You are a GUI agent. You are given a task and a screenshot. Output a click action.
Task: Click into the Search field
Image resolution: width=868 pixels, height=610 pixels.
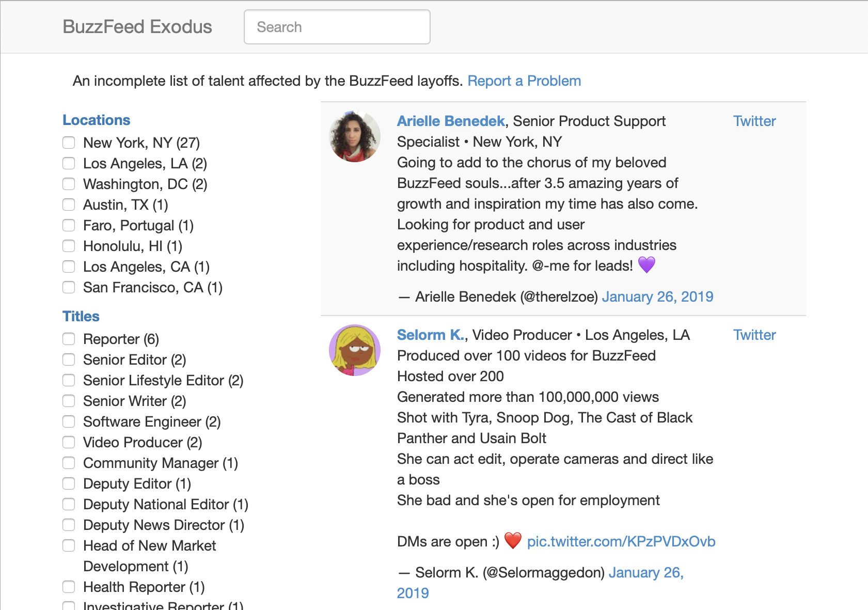[337, 27]
